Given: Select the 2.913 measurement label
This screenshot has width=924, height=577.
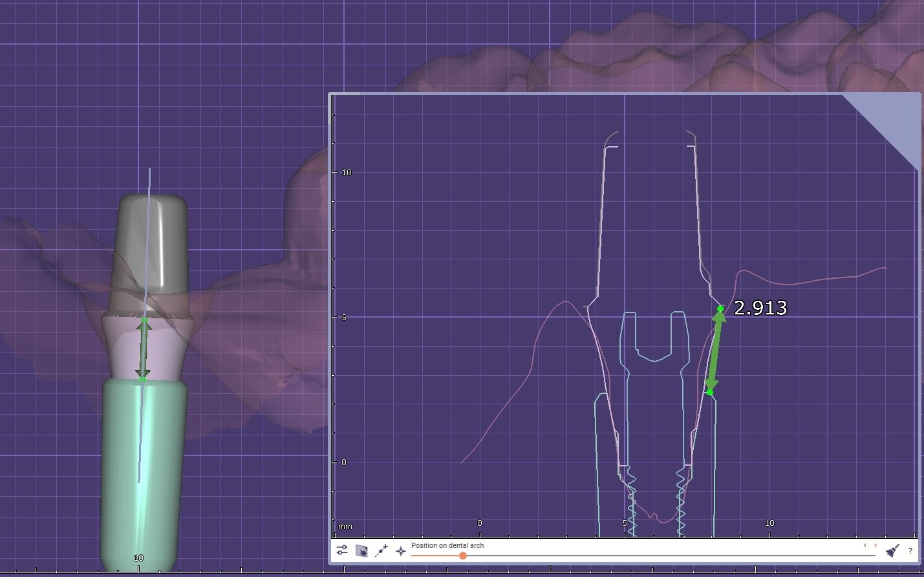Looking at the screenshot, I should (761, 308).
